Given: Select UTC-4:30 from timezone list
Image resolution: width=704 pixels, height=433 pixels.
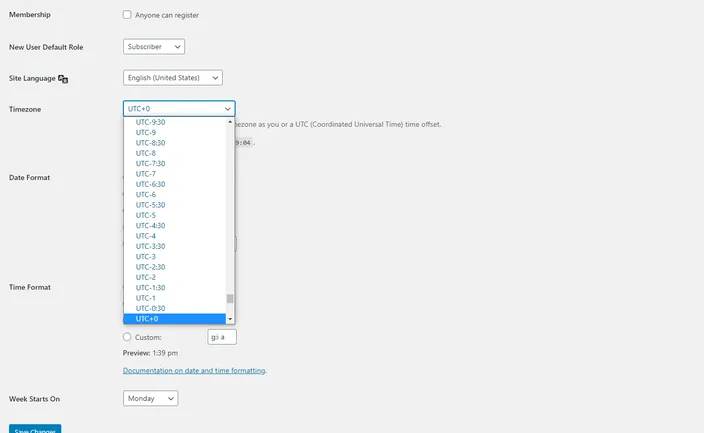Looking at the screenshot, I should click(x=175, y=225).
